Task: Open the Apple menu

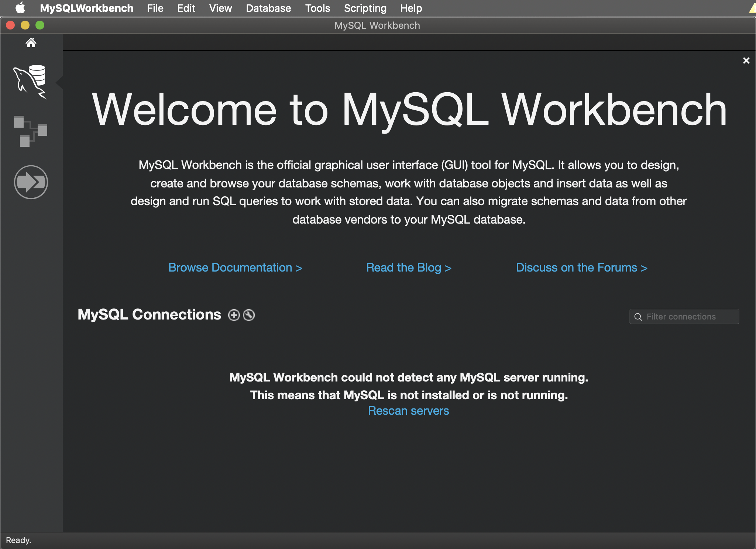Action: (21, 8)
